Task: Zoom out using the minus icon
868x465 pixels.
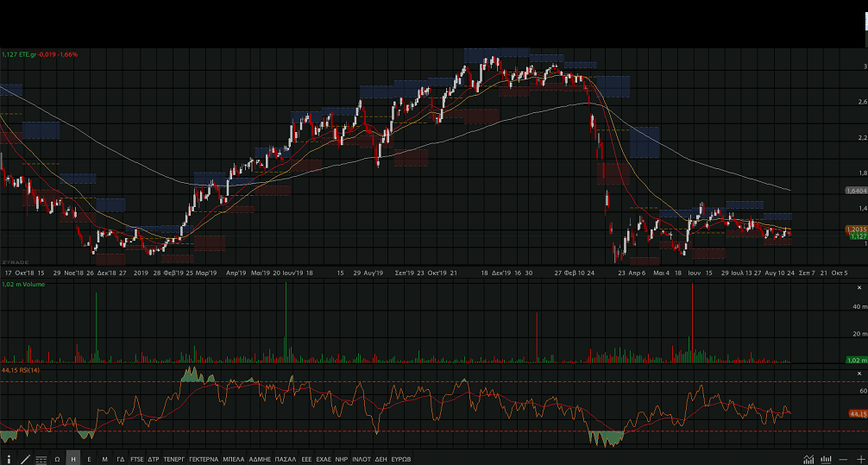Action: (x=843, y=459)
